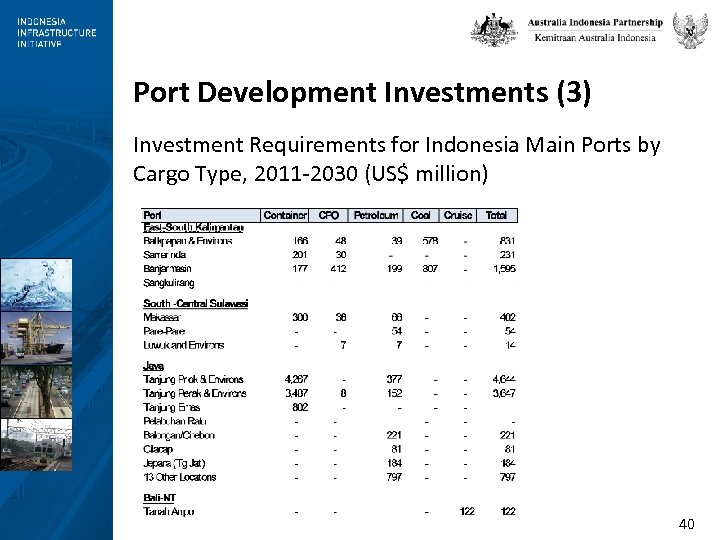Click Tanjung Perak total value 3,647
This screenshot has height=540, width=720.
504,394
